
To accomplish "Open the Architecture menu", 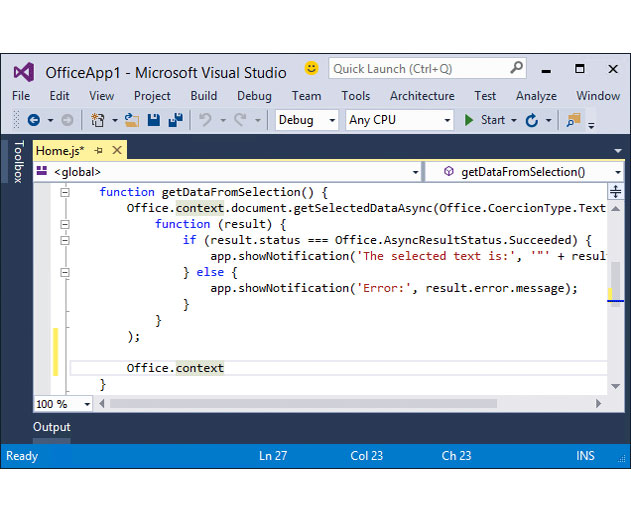I will [422, 96].
